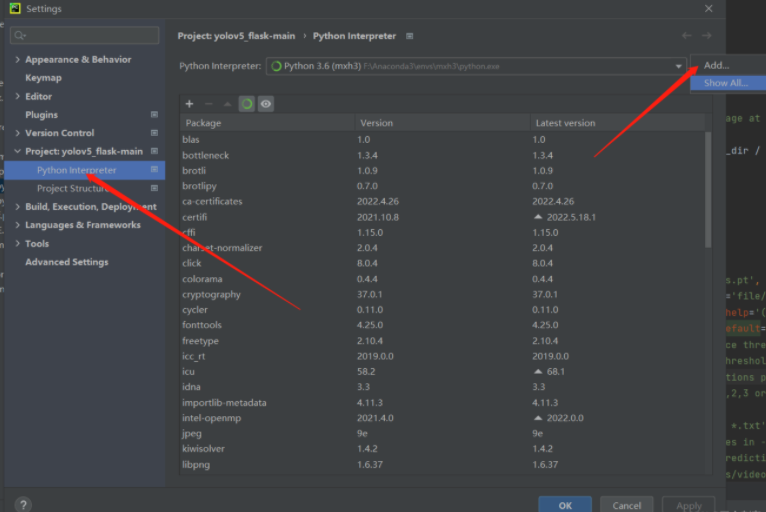The image size is (766, 512).
Task: Click the uninstall package minus icon
Action: (x=209, y=104)
